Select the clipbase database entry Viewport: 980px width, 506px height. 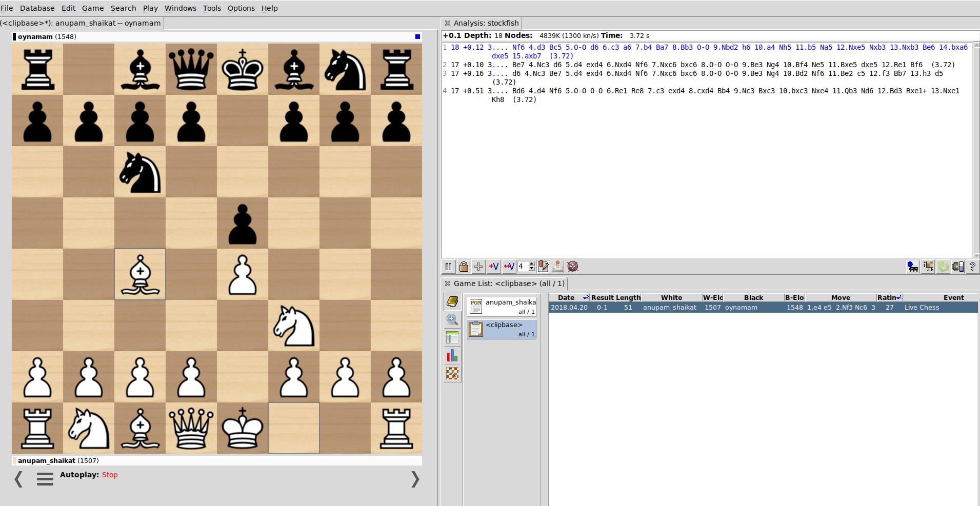point(502,329)
